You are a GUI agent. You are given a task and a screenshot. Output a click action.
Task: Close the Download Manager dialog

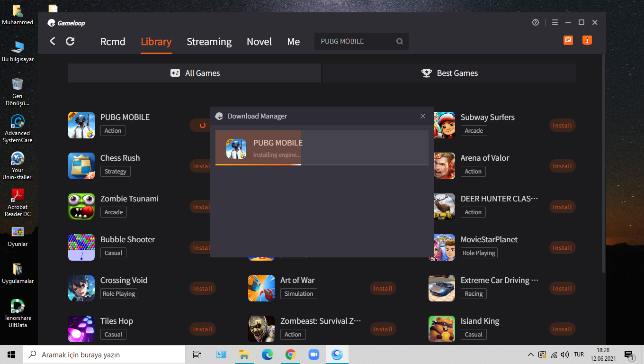click(423, 116)
